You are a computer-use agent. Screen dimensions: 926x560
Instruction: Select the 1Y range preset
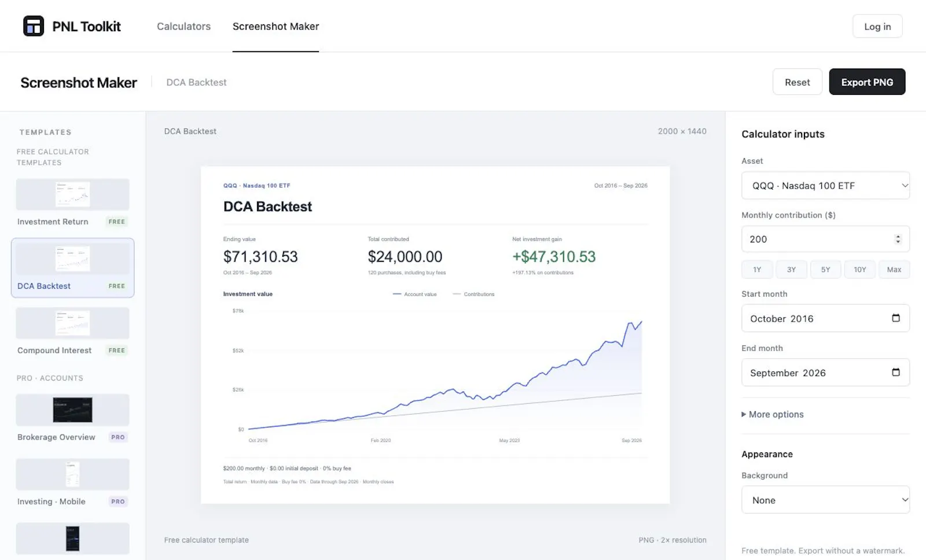757,270
